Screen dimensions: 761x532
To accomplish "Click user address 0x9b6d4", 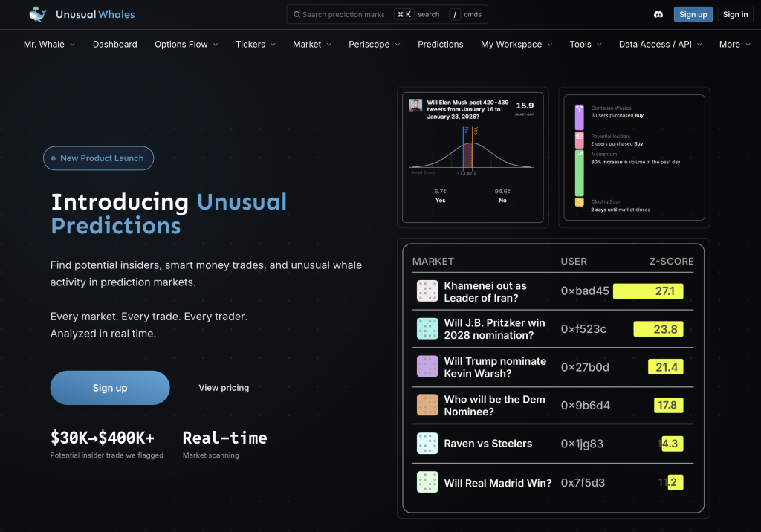I will (x=586, y=405).
